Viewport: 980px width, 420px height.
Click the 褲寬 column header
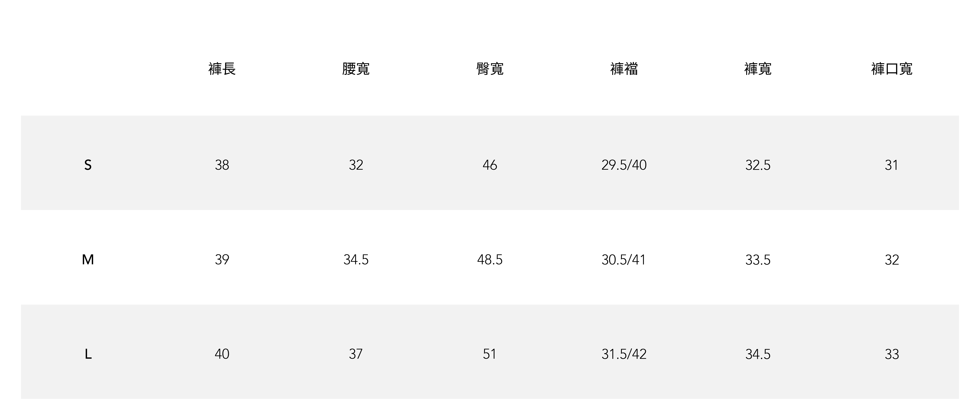pos(758,69)
